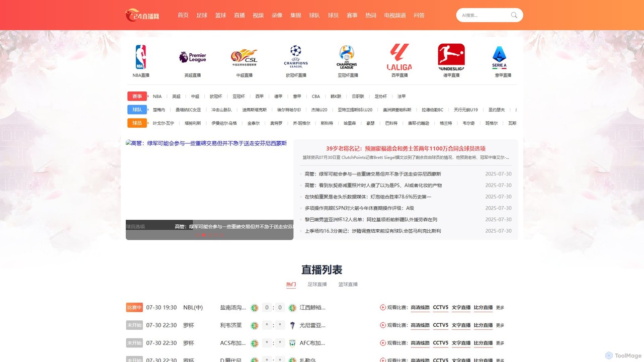The height and width of the screenshot is (362, 644).
Task: Open the UEFA Champions League 欧冠杯直播 logo
Action: click(296, 57)
